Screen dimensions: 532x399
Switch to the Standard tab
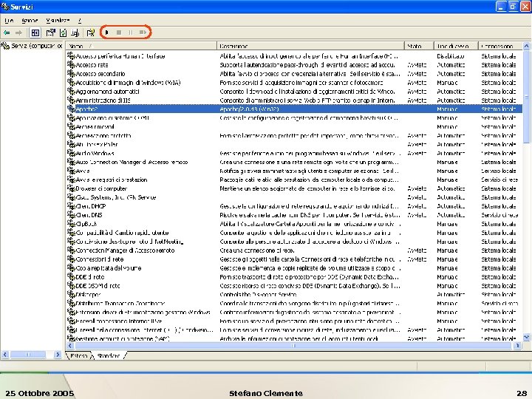pos(108,355)
